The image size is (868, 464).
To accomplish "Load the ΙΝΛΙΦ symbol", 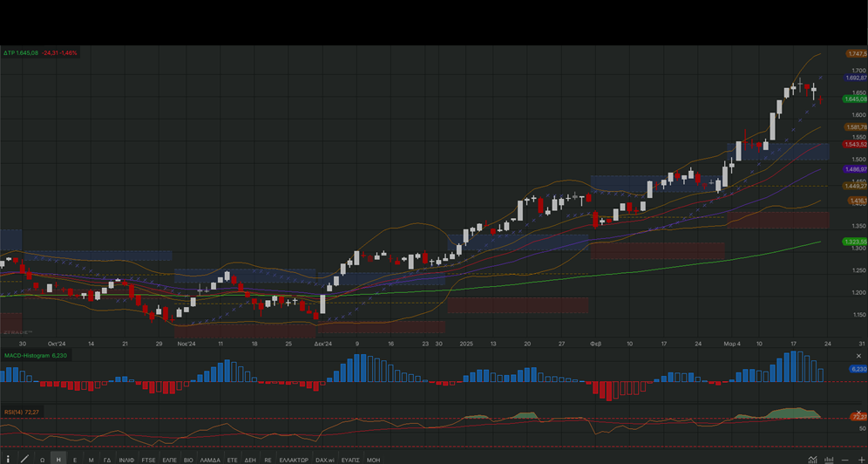I will (126, 460).
